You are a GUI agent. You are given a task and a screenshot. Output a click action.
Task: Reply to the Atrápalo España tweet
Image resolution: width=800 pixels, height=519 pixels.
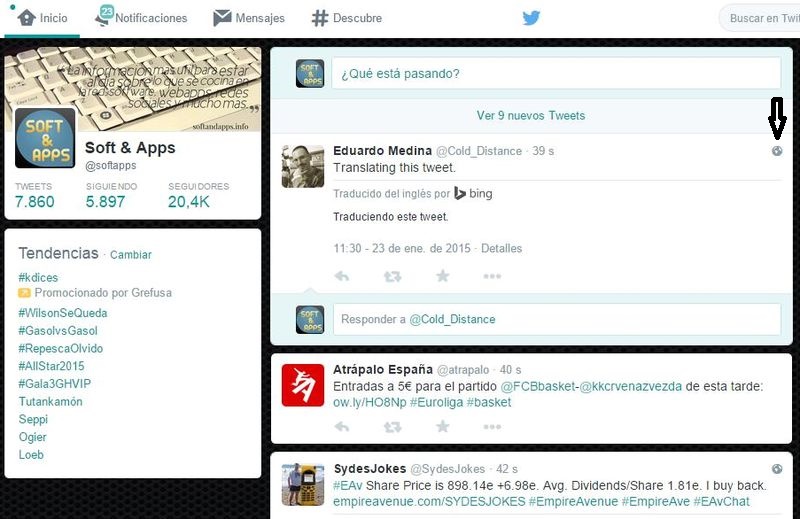tap(342, 427)
